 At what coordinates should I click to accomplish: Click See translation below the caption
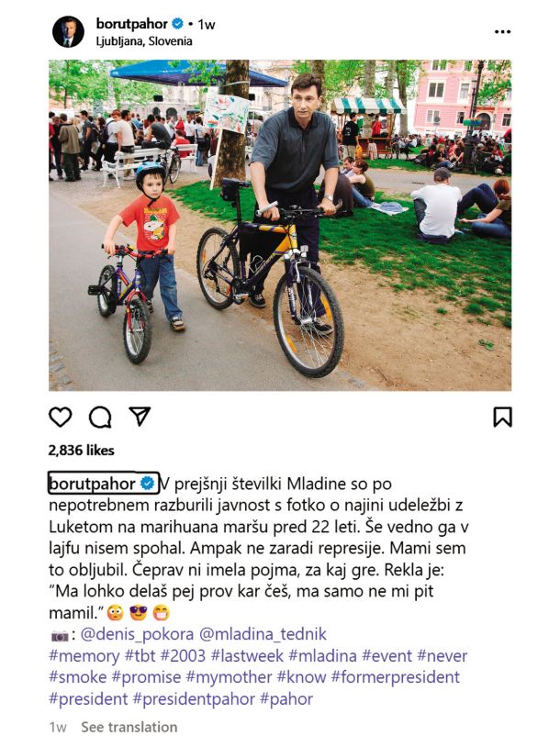point(129,727)
